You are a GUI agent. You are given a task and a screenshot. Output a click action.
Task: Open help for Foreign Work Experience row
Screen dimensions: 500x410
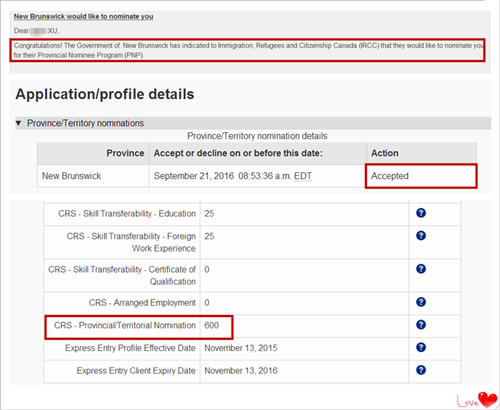click(421, 235)
